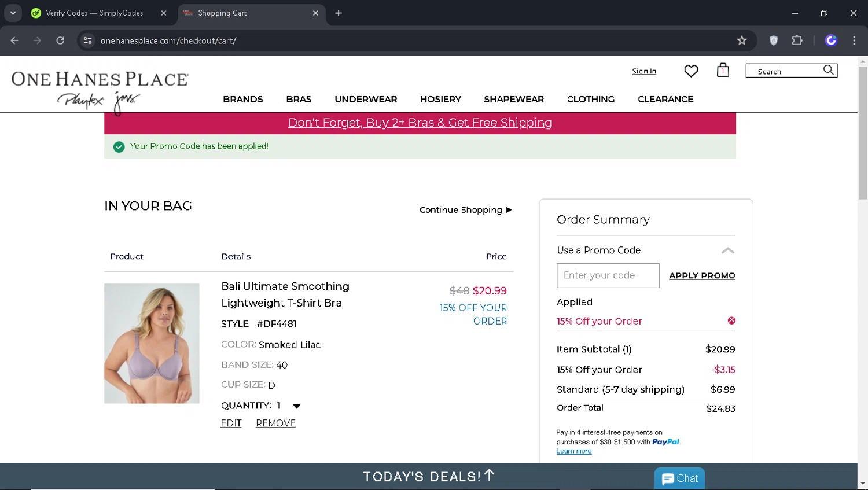The width and height of the screenshot is (868, 490).
Task: Click the -$3.15 discount amount
Action: [723, 370]
